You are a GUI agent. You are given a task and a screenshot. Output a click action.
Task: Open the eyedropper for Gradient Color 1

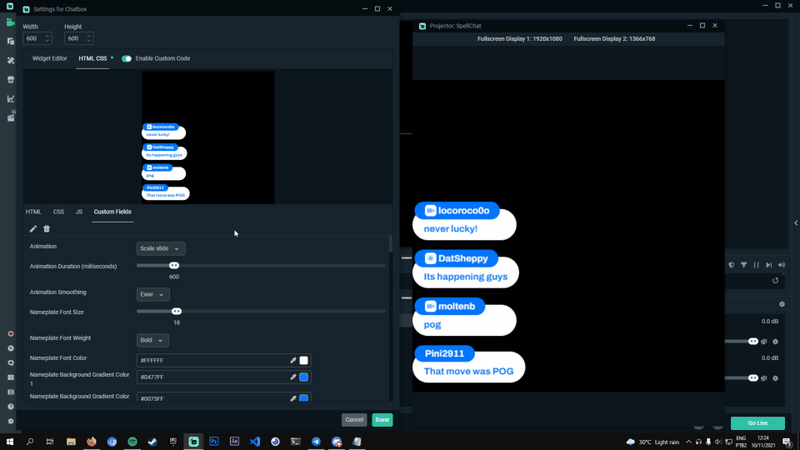click(293, 377)
